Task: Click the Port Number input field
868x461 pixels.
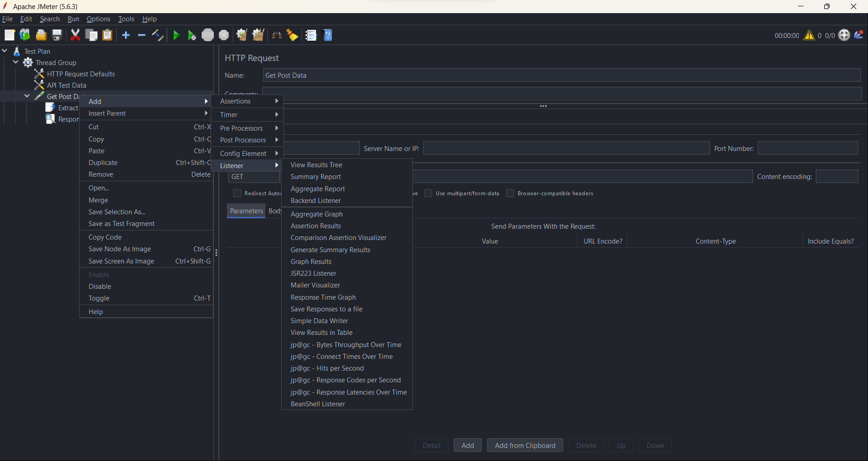Action: (807, 148)
